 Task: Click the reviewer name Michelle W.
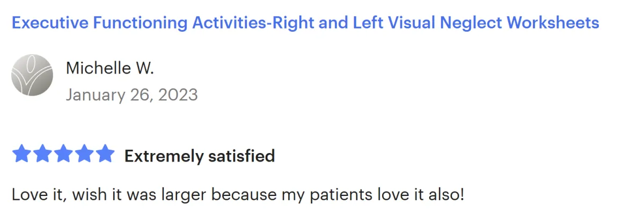pos(109,69)
